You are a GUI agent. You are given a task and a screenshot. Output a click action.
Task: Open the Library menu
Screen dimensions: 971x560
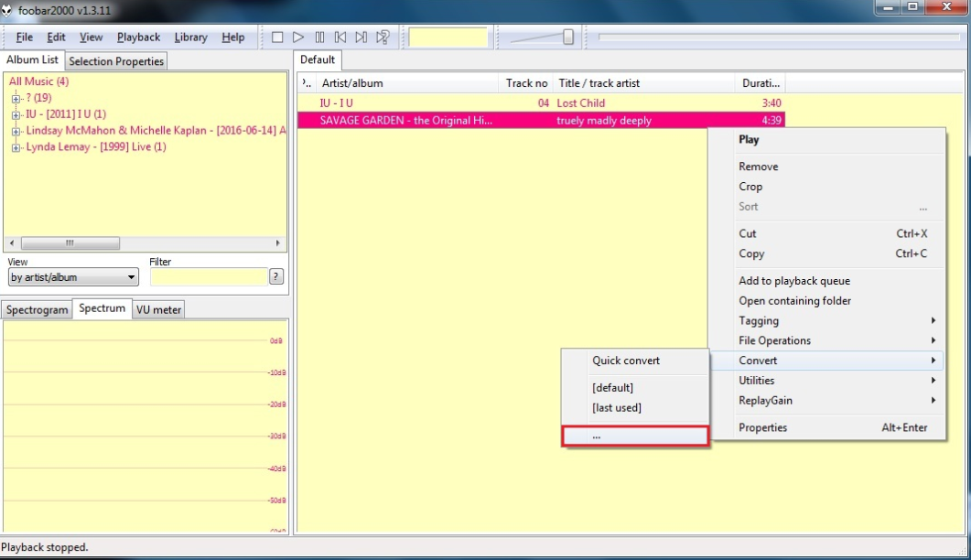190,38
